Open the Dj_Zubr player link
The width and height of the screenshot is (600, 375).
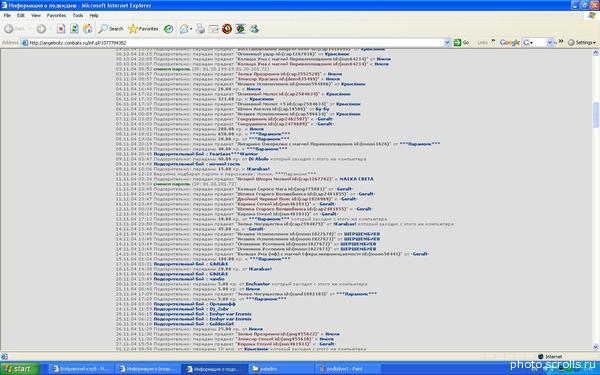(x=219, y=309)
